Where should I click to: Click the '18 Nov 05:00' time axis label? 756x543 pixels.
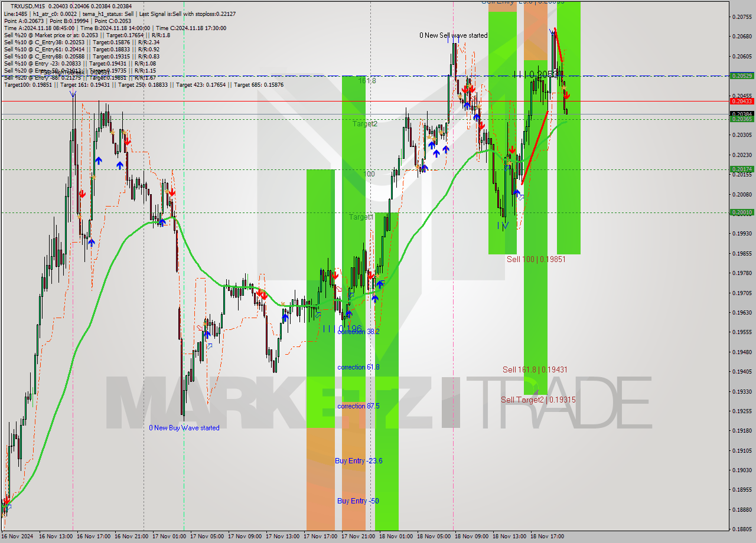tap(433, 537)
